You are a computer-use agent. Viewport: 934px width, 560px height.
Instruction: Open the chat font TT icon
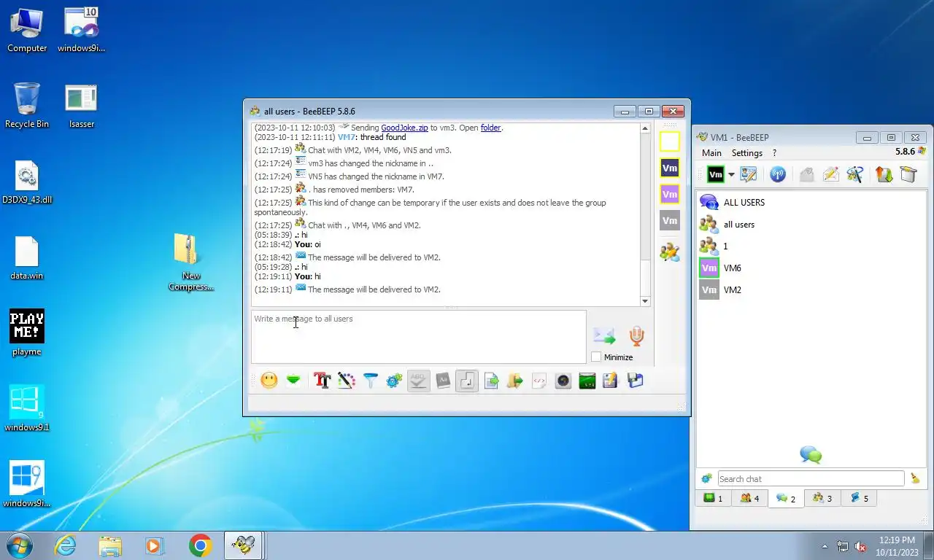(322, 381)
